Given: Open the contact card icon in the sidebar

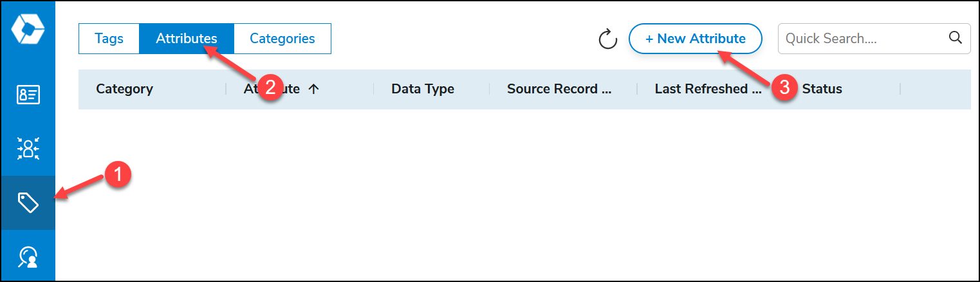Looking at the screenshot, I should tap(28, 95).
